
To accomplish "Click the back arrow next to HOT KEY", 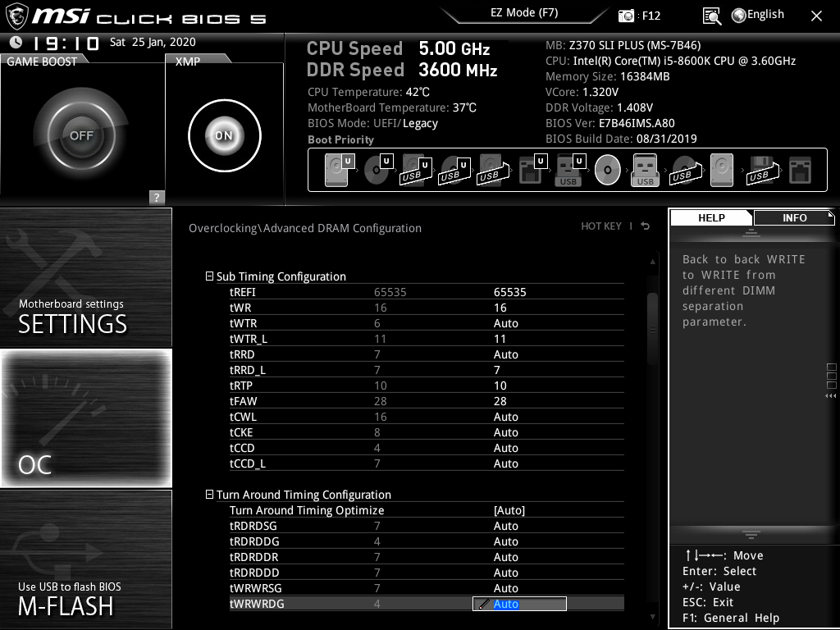I will tap(646, 226).
